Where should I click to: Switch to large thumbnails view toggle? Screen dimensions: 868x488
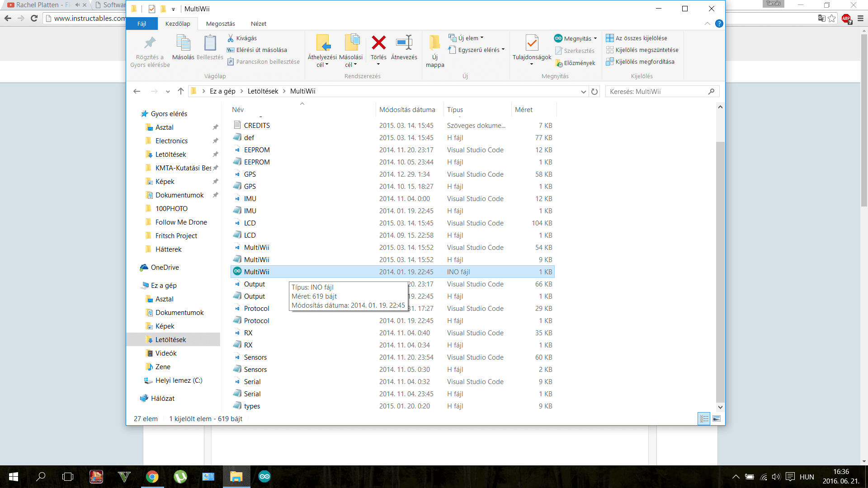pos(717,419)
